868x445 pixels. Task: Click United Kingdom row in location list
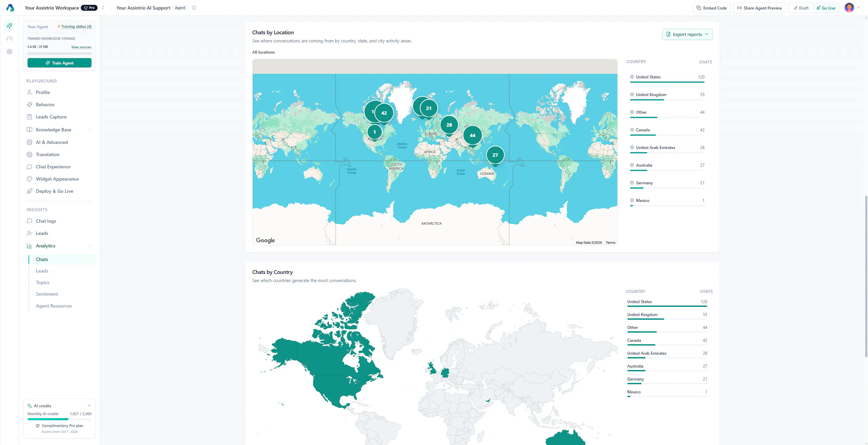pyautogui.click(x=667, y=96)
